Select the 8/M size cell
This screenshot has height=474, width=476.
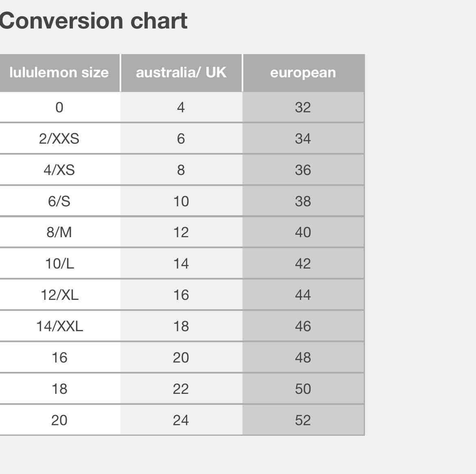pyautogui.click(x=60, y=232)
